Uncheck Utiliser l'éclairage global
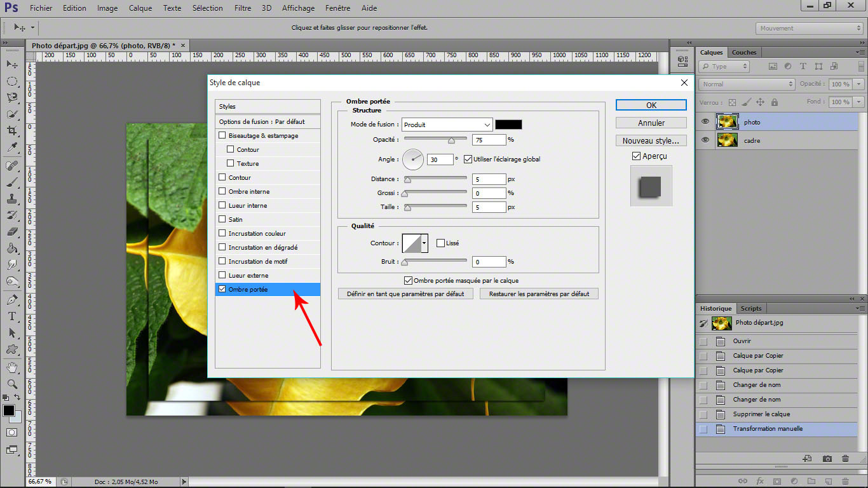The image size is (868, 488). [x=468, y=159]
